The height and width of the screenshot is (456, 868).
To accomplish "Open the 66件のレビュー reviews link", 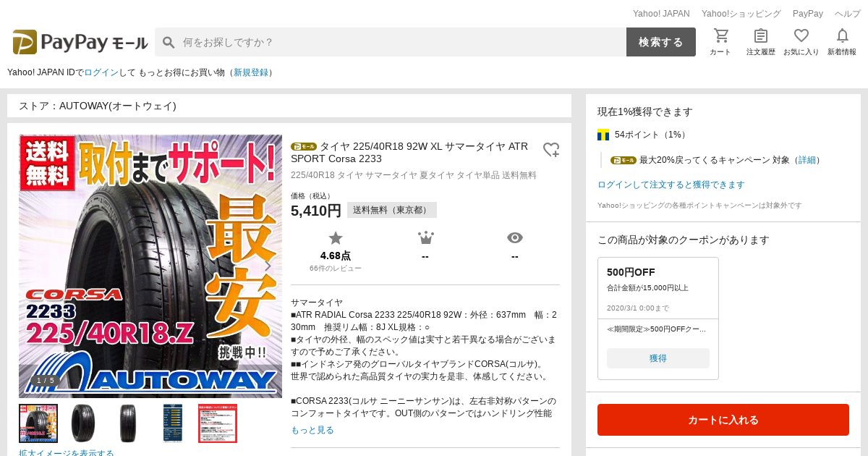I will coord(336,269).
